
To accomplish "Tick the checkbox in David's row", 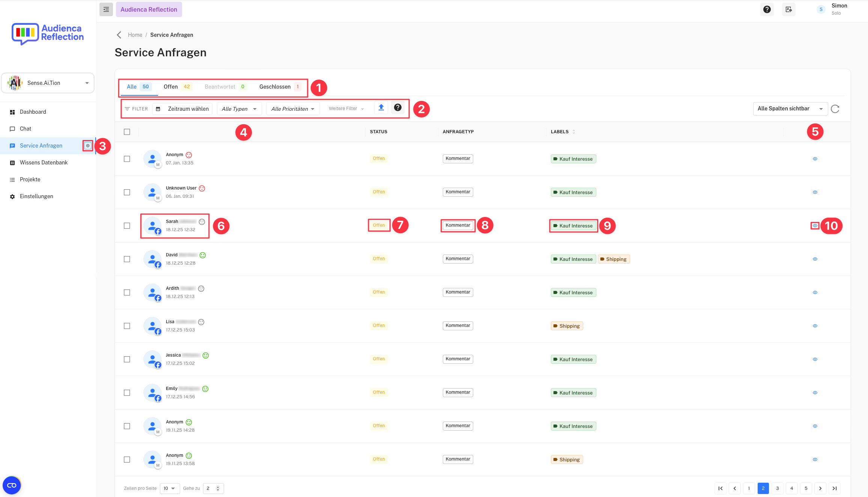I will pos(127,259).
